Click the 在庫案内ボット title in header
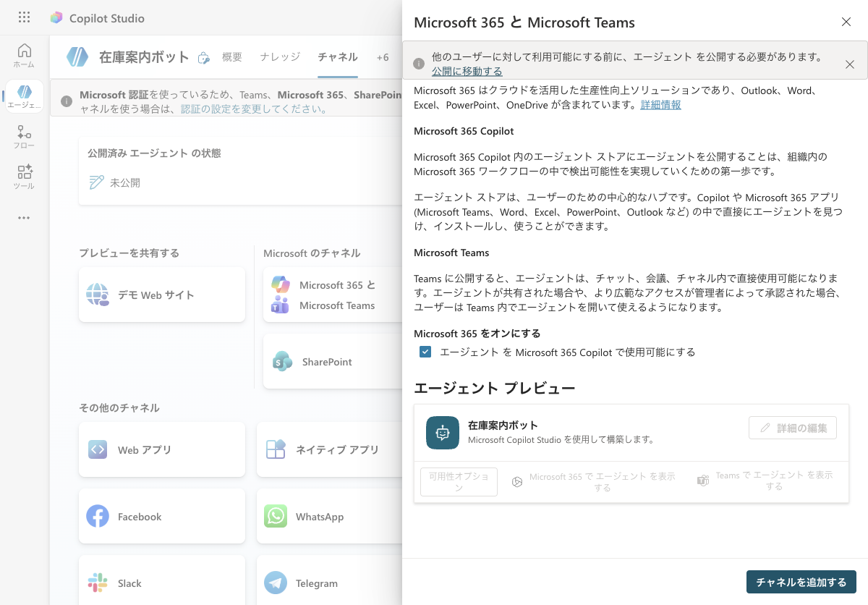The width and height of the screenshot is (868, 605). pos(144,57)
